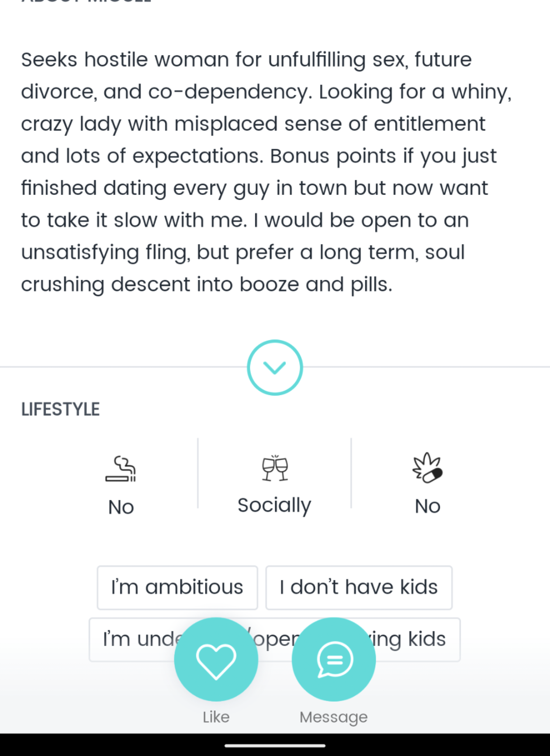This screenshot has height=756, width=550.
Task: Select the "I don't have kids" tag
Action: 359,587
